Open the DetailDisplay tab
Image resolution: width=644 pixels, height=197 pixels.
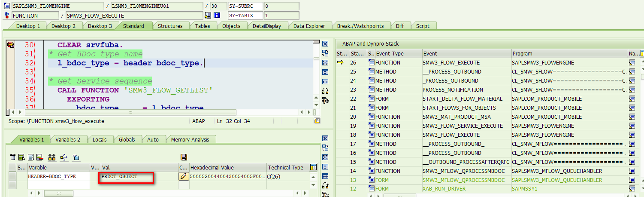266,26
